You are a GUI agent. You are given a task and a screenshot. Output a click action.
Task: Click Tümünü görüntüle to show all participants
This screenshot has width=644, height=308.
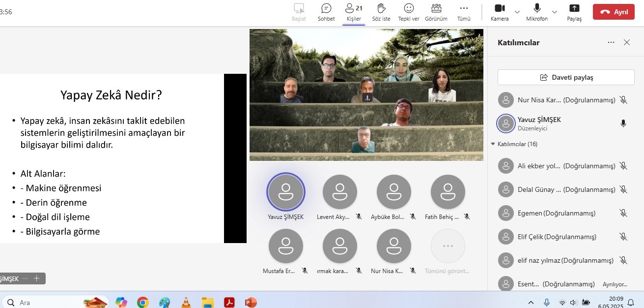pos(448,246)
